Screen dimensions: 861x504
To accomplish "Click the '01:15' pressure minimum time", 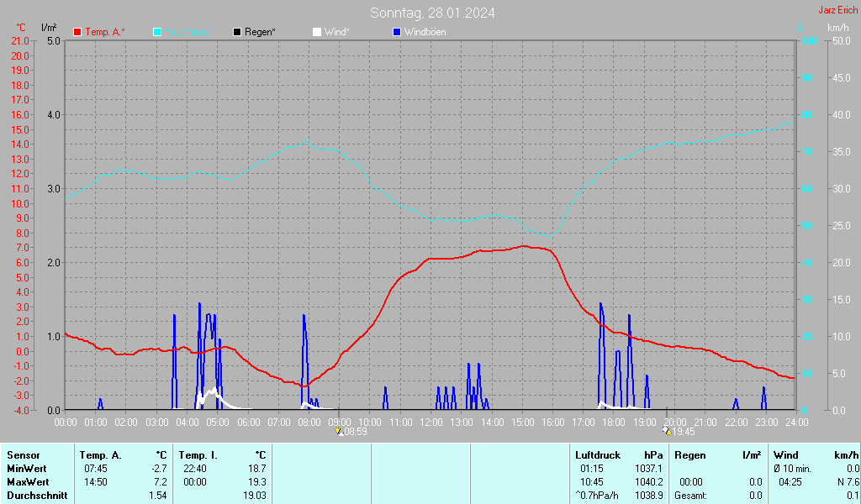I will coord(592,469).
